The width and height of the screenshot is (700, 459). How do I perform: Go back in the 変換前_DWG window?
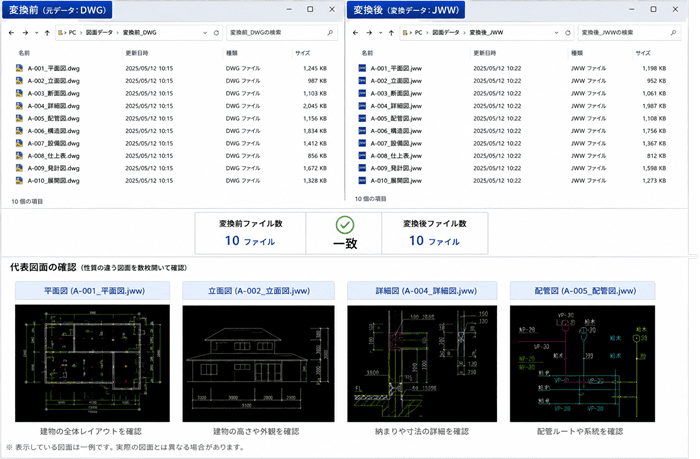click(x=12, y=33)
